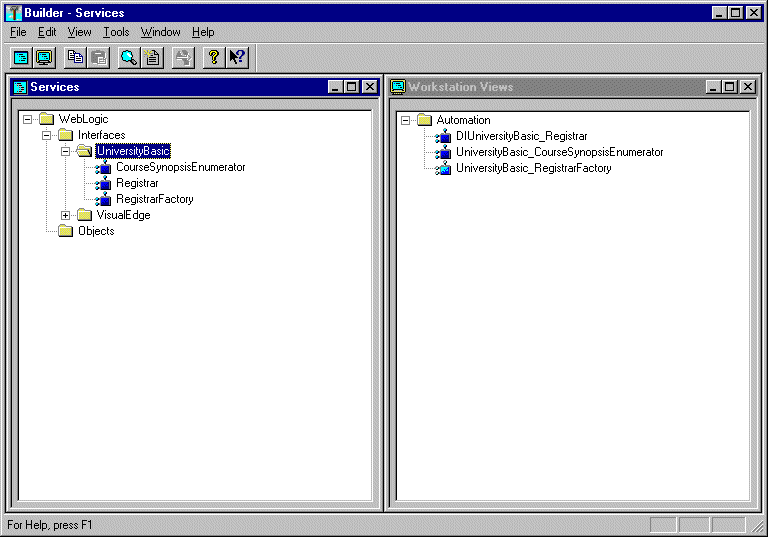This screenshot has height=537, width=768.
Task: Click the new document toolbar icon
Action: [152, 58]
